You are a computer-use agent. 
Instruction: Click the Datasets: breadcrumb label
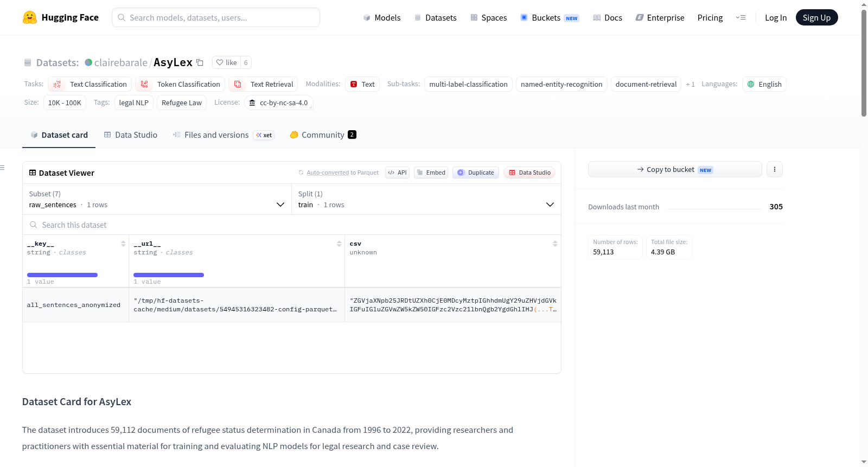58,62
